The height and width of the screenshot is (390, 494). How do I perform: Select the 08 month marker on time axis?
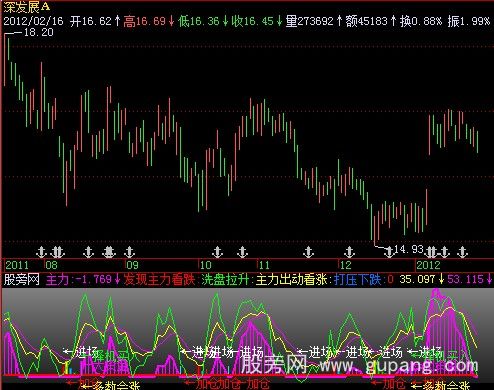[x=52, y=265]
